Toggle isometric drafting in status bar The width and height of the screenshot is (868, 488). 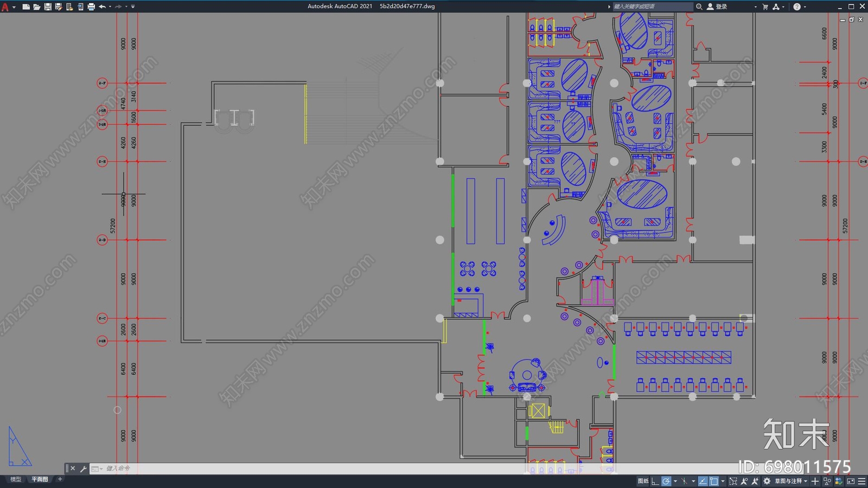coord(685,481)
